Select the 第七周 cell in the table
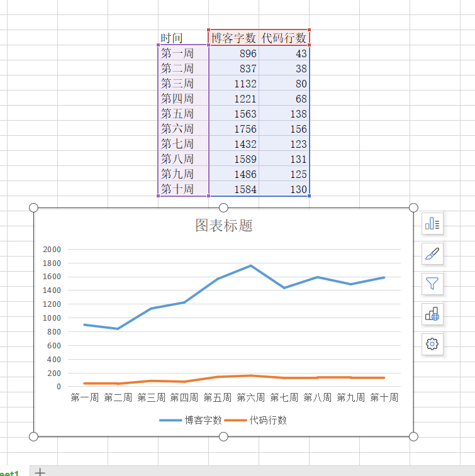The width and height of the screenshot is (475, 476). pos(184,143)
